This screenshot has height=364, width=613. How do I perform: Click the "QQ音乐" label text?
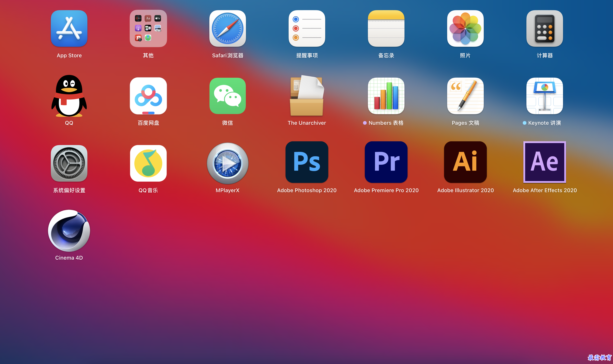(x=148, y=190)
